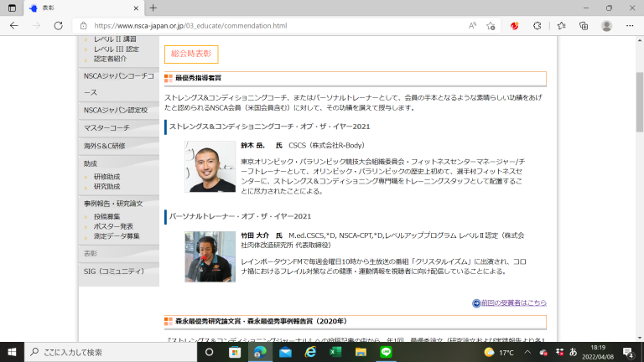Open the Excel app in taskbar
This screenshot has height=362, width=644.
(x=335, y=353)
